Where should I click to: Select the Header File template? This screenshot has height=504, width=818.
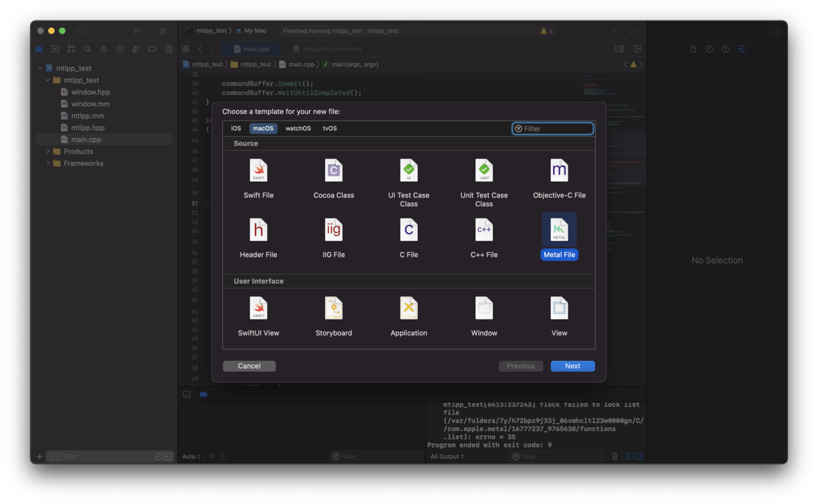click(258, 238)
